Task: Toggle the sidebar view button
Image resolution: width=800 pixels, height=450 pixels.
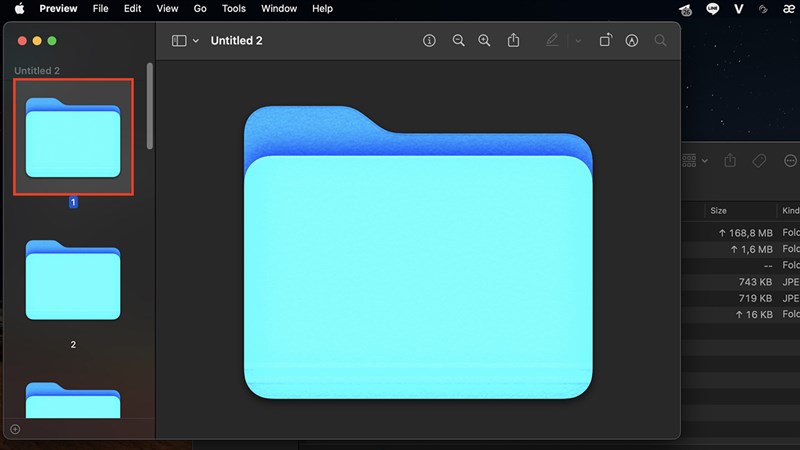Action: click(x=179, y=41)
